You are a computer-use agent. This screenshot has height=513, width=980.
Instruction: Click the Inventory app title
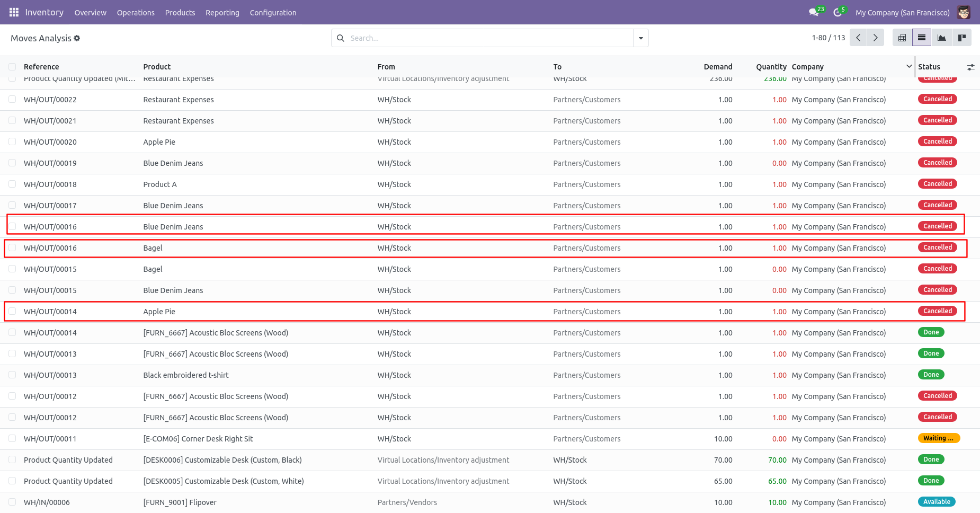click(44, 12)
